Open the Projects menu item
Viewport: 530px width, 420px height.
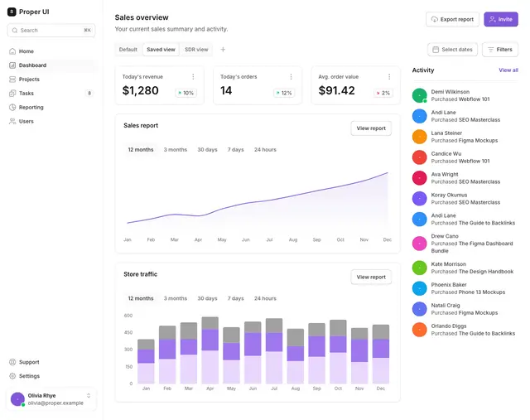pyautogui.click(x=51, y=80)
